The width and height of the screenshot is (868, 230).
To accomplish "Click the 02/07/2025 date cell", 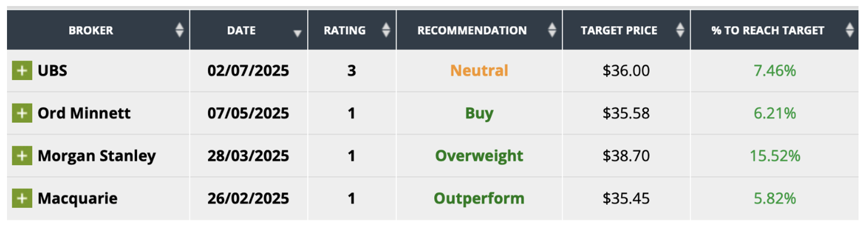I will [x=248, y=70].
